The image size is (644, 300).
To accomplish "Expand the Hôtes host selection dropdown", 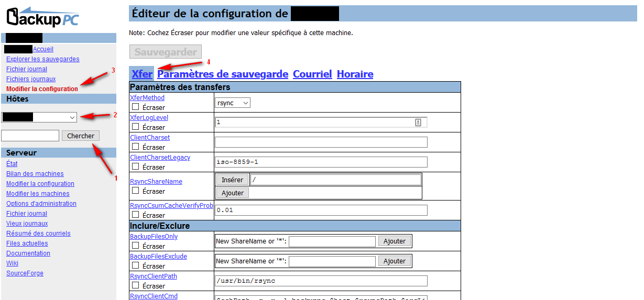I will tap(39, 118).
